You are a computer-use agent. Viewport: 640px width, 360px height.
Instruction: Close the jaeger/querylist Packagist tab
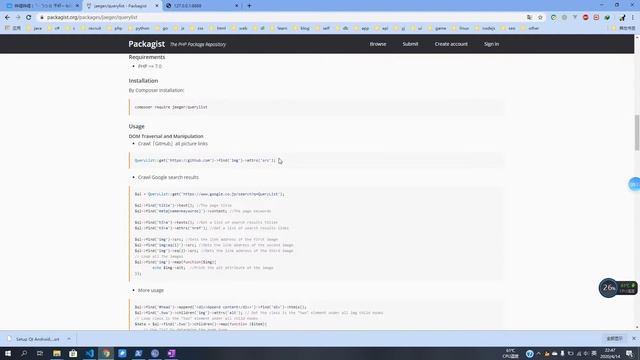click(157, 6)
